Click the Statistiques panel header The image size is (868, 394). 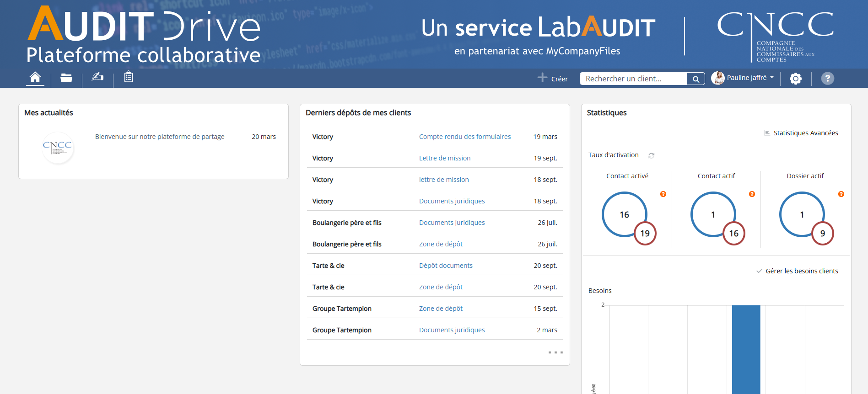(716, 112)
